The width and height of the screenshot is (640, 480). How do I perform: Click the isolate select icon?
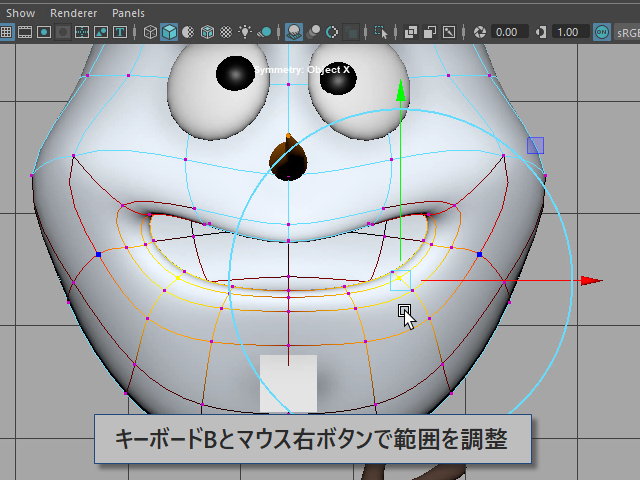381,32
